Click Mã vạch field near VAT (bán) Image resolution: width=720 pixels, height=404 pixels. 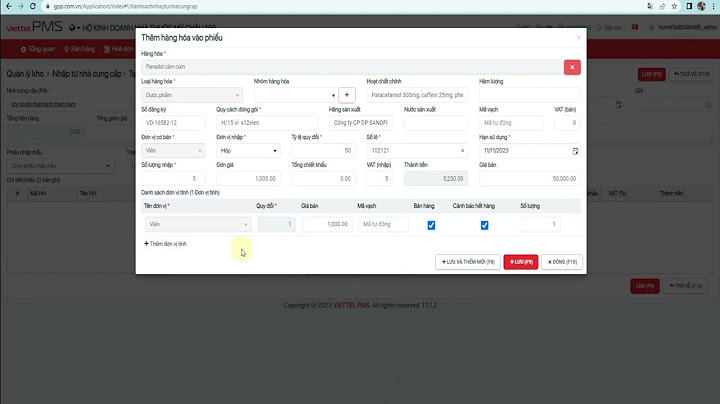pos(511,123)
